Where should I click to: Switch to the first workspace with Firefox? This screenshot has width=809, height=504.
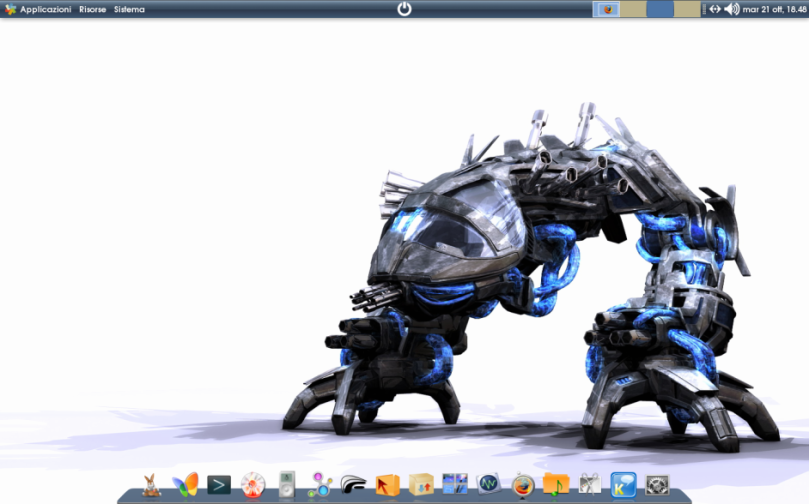(606, 9)
